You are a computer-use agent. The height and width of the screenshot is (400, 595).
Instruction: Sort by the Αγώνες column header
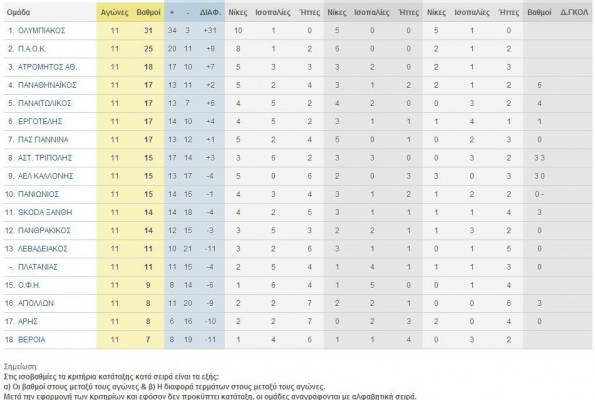114,12
